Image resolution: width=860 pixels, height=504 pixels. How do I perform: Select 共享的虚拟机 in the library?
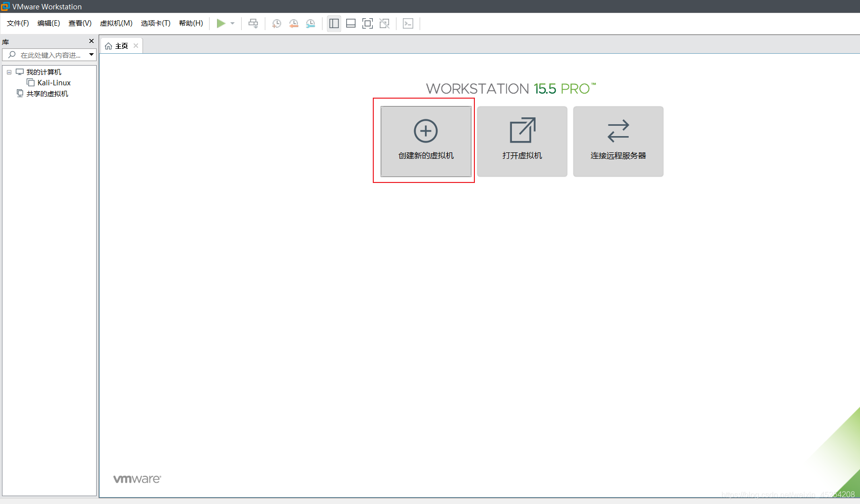pyautogui.click(x=47, y=94)
